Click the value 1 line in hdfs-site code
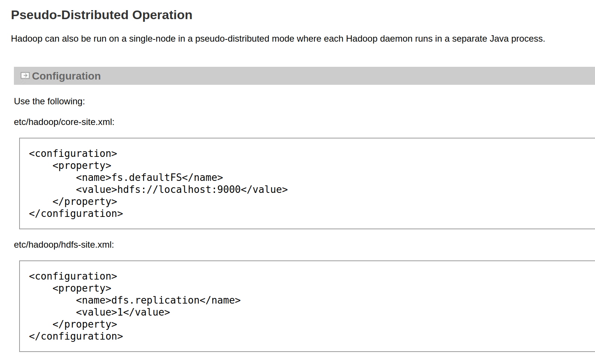 coord(123,312)
